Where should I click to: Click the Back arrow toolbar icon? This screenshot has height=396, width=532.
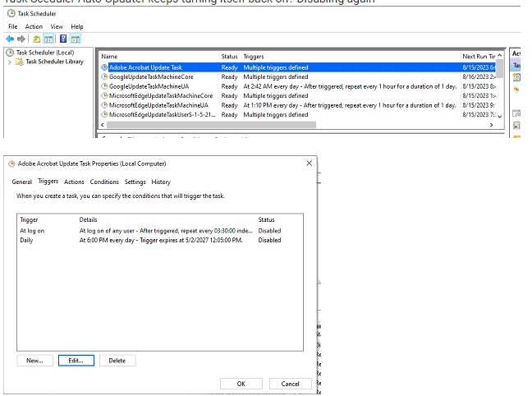[x=10, y=39]
